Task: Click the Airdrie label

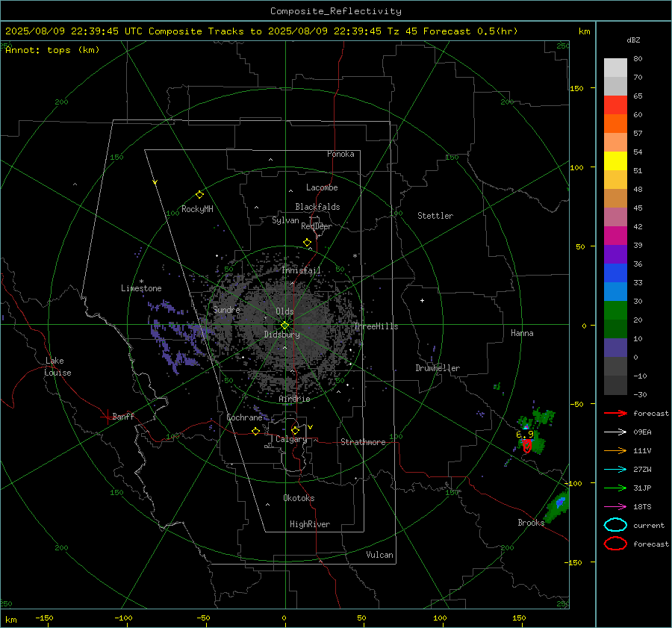Action: pos(294,399)
